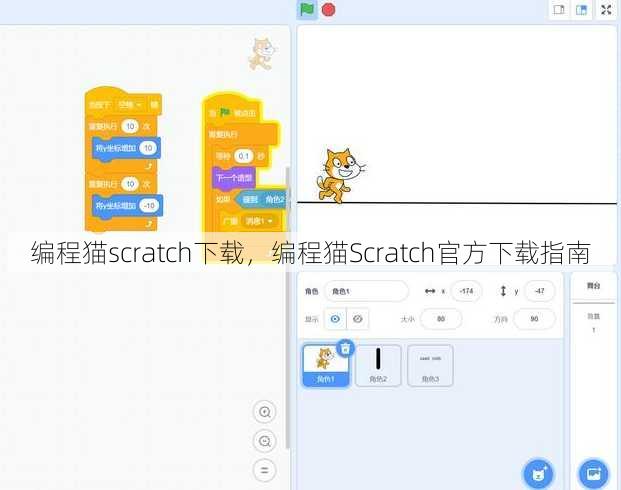Click the green flag to run the project

coord(307,10)
